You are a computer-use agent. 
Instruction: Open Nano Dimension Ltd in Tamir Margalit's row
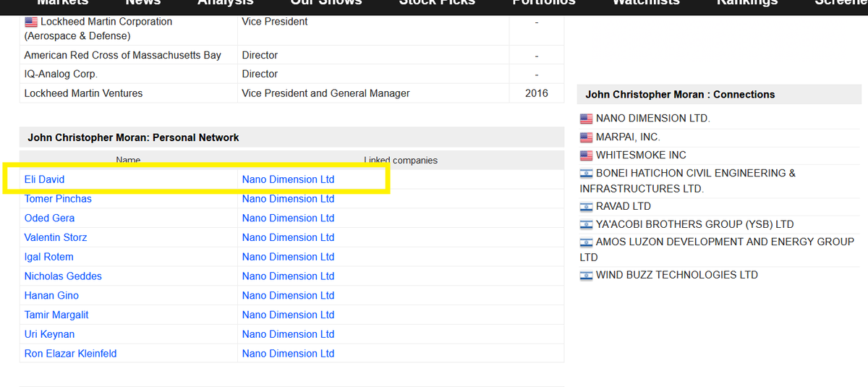[288, 315]
